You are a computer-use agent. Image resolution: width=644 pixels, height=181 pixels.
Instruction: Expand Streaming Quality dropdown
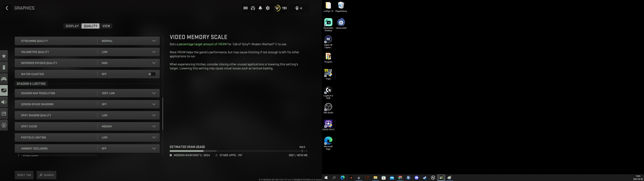click(x=87, y=41)
